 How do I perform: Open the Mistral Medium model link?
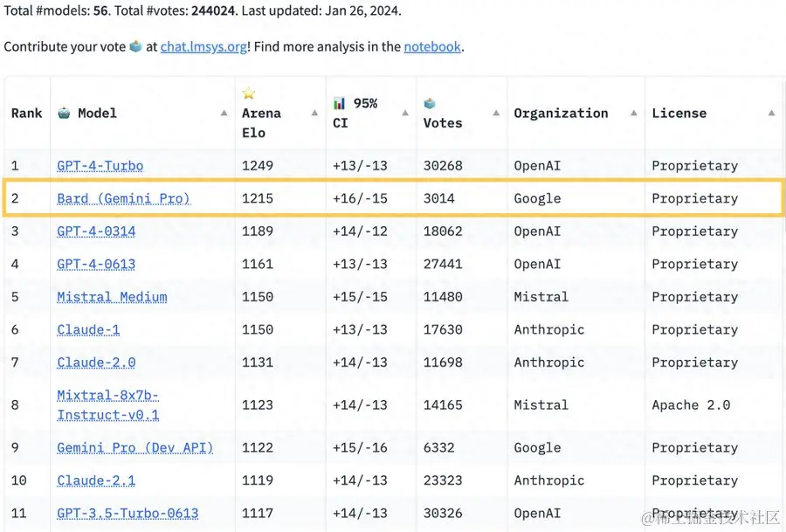tap(112, 297)
